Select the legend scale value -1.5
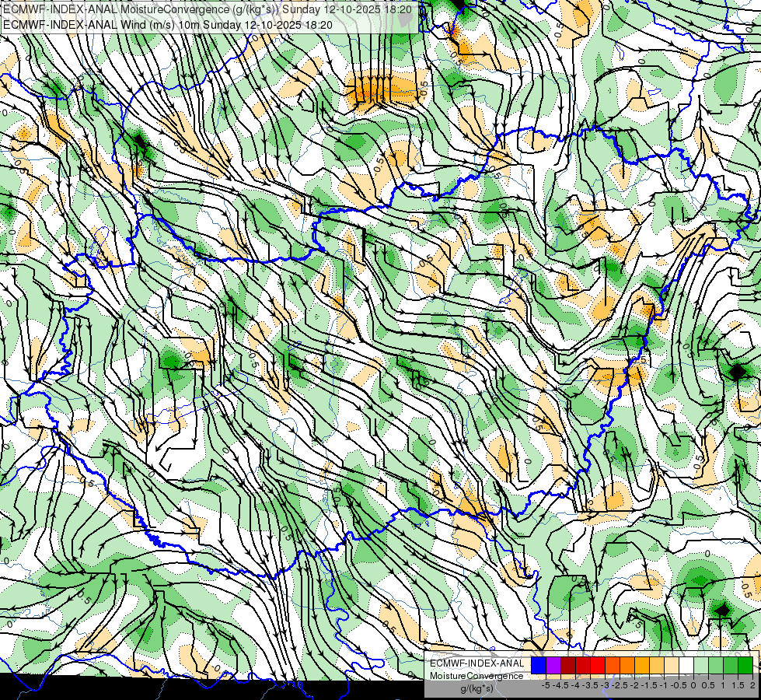This screenshot has height=700, width=761. click(x=649, y=685)
